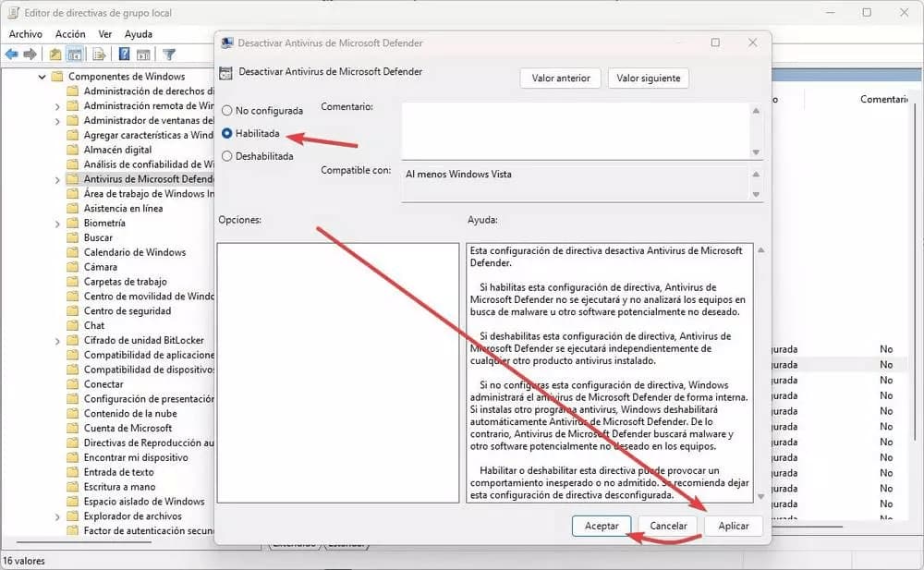The image size is (924, 570).
Task: Go forward with the gray forward arrow
Action: pyautogui.click(x=30, y=55)
